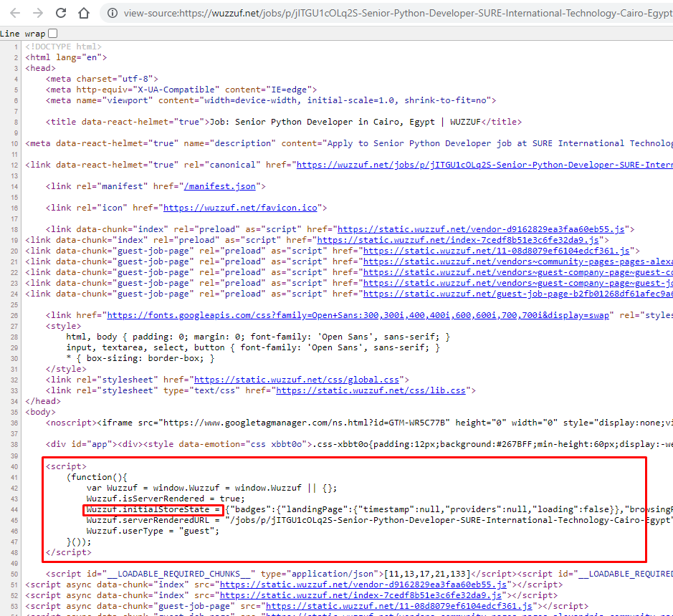This screenshot has height=616, width=673.
Task: Open index-7cedf8b51e3c6fe32da9.js script link on line 52
Action: pos(361,595)
